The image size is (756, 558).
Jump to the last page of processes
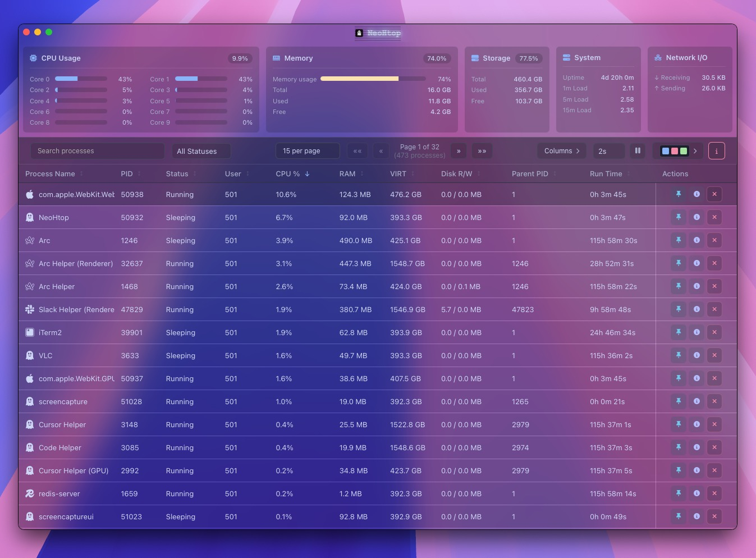[x=482, y=151]
